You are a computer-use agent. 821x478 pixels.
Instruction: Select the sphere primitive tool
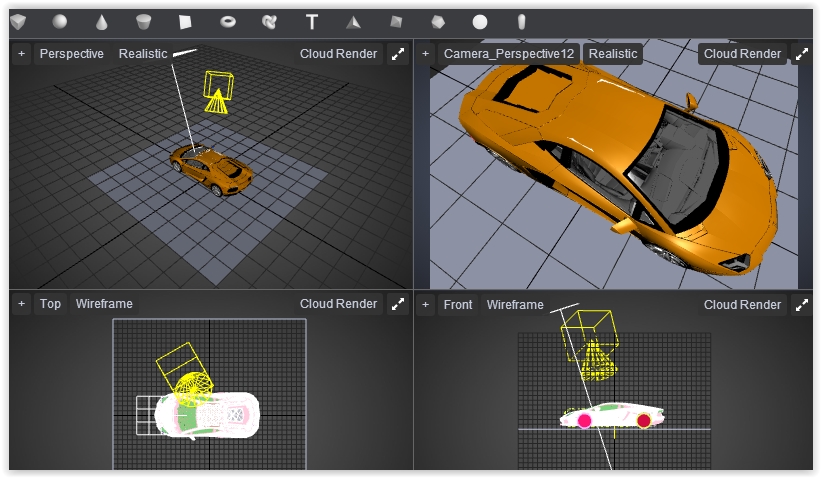coord(60,21)
